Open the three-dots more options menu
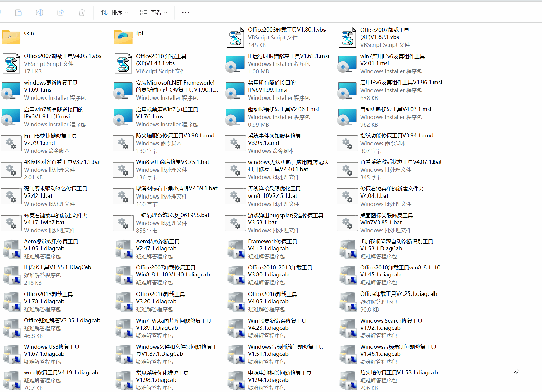The height and width of the screenshot is (392, 542). (185, 12)
